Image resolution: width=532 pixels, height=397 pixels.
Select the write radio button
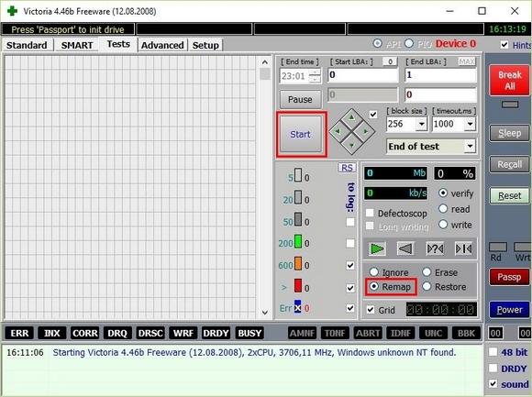pos(443,224)
